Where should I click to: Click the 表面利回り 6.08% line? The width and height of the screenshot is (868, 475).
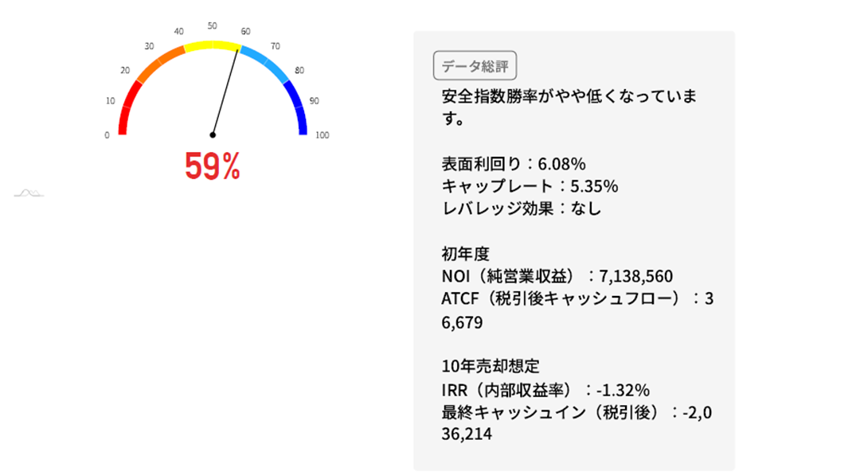point(514,165)
